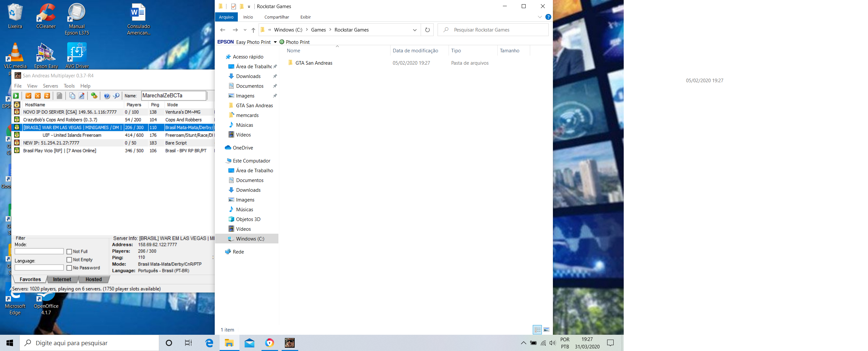Open Mail from the taskbar
This screenshot has height=351, width=868.
249,343
